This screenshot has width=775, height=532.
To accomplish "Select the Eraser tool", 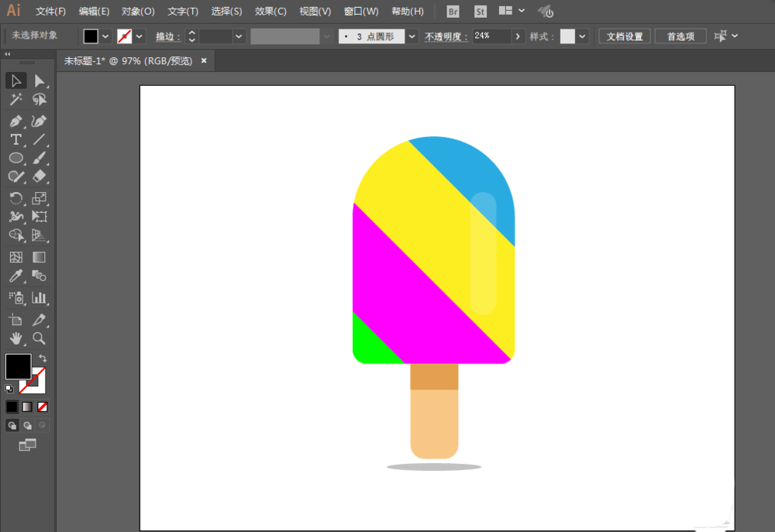I will pos(39,177).
